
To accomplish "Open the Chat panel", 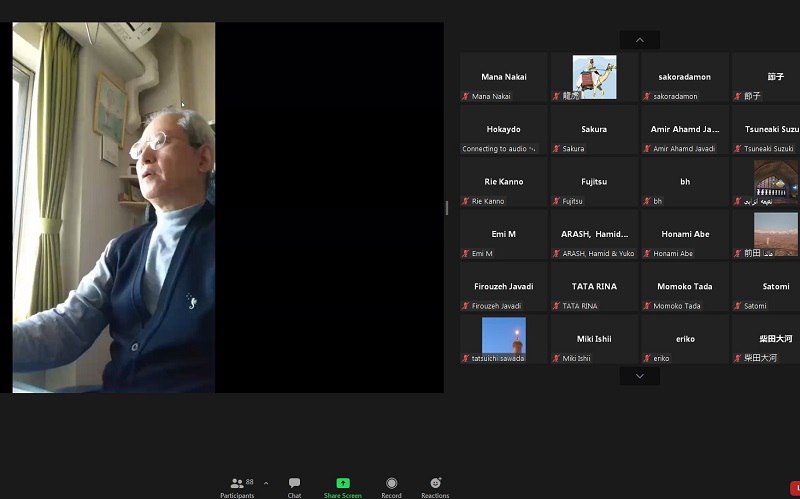I will click(x=294, y=483).
